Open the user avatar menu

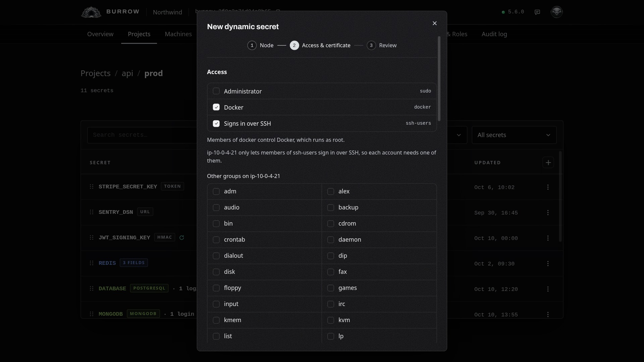(557, 12)
